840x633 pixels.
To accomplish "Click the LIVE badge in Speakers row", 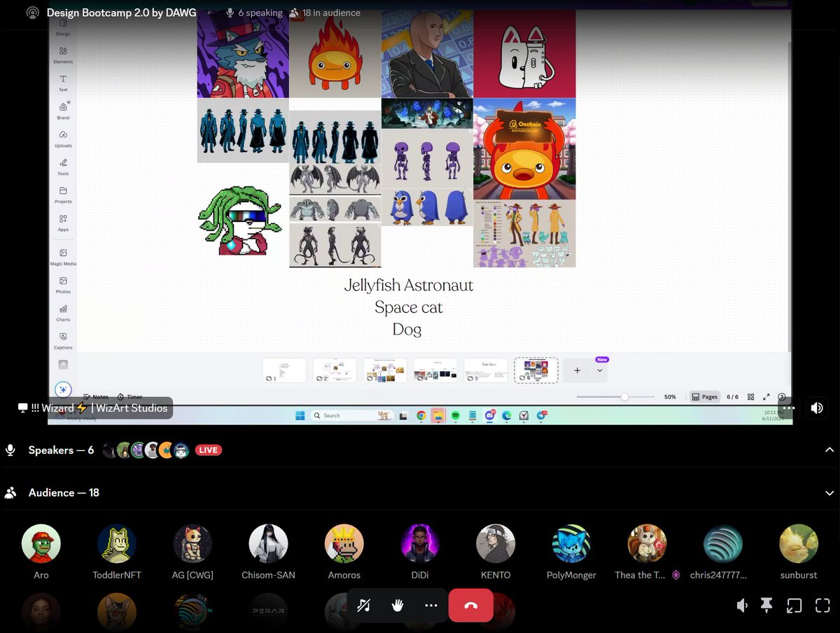I will point(208,450).
